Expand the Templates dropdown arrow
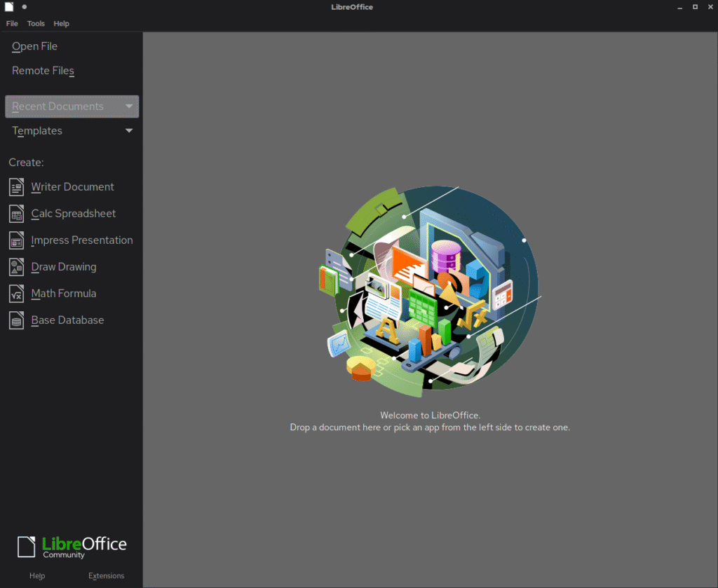Screen dimensions: 718x588 point(129,131)
